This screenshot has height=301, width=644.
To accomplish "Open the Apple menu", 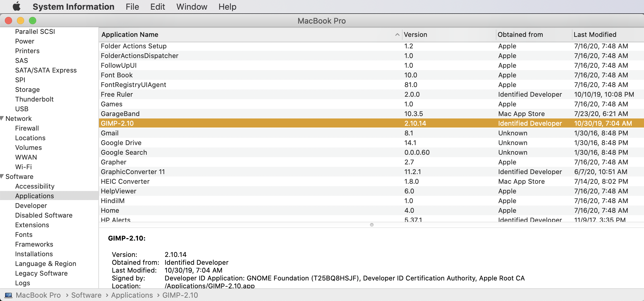I will (17, 6).
